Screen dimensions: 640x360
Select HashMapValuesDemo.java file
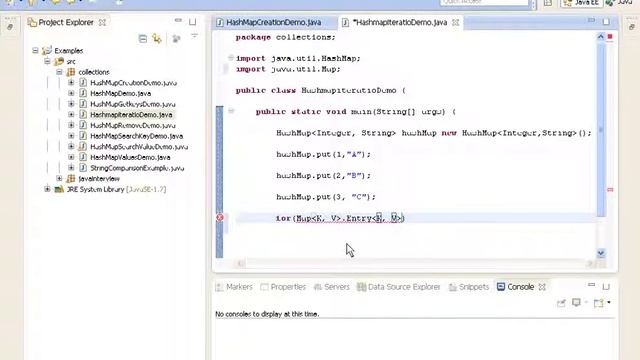(x=130, y=157)
